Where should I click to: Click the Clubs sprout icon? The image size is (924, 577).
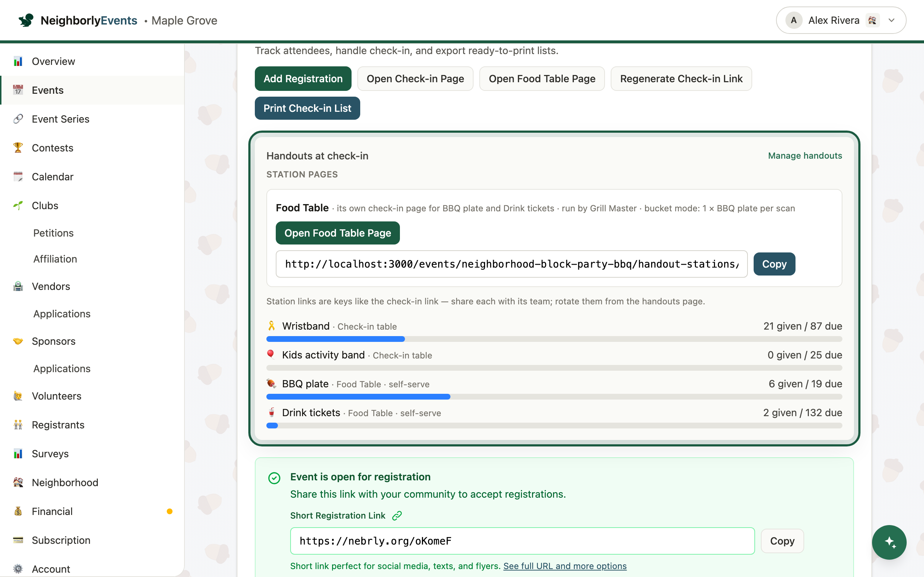[18, 205]
